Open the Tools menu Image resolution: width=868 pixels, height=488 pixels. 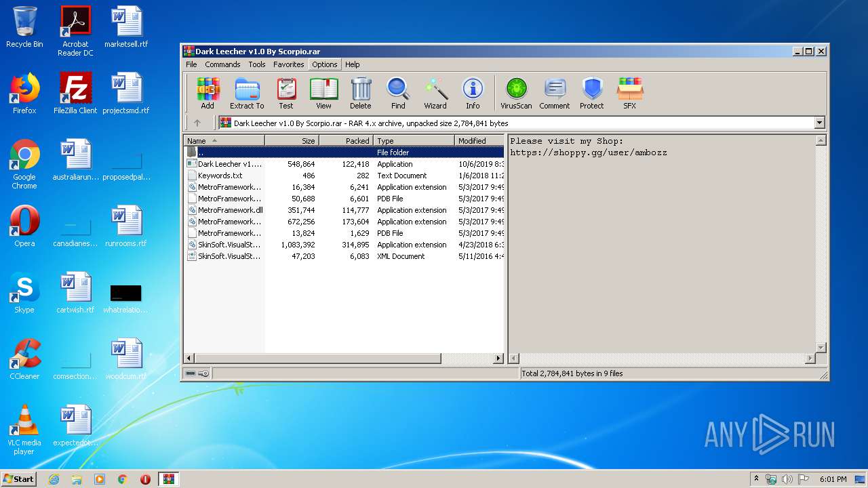[x=256, y=64]
